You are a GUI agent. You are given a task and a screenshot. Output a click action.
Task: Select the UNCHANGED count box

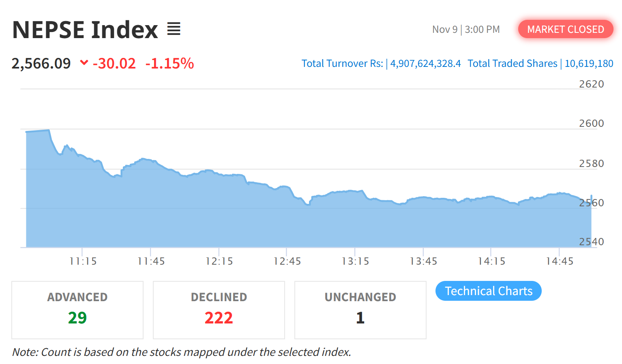[x=360, y=310]
